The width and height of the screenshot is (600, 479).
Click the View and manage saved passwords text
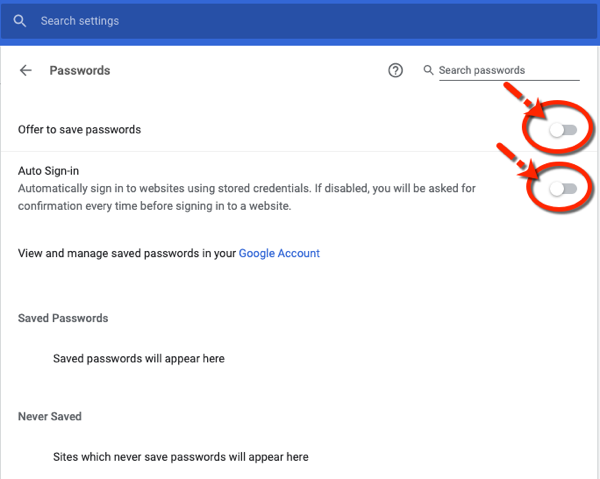point(127,253)
